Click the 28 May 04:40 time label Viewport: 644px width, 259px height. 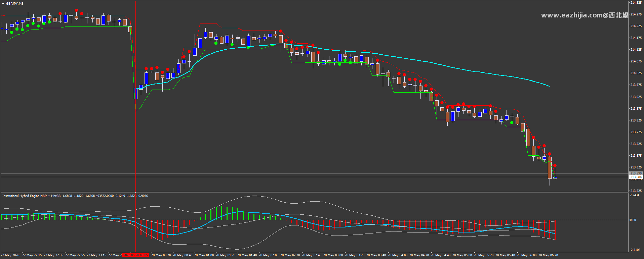(x=441, y=255)
